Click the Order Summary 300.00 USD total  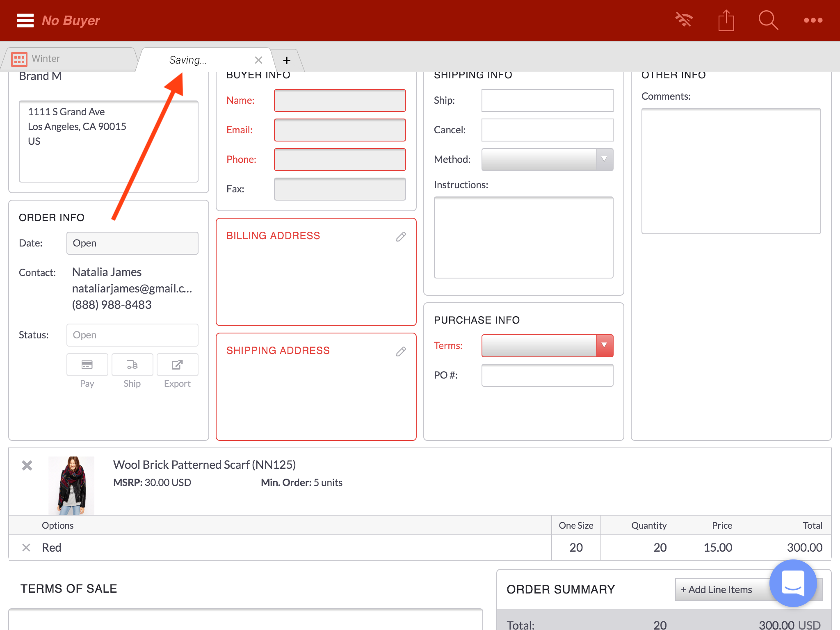789,625
